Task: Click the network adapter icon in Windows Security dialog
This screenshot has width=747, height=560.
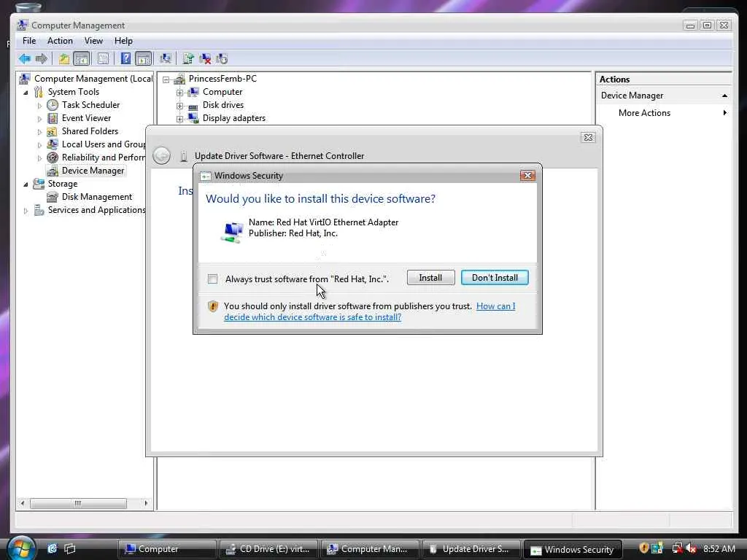Action: (x=233, y=231)
